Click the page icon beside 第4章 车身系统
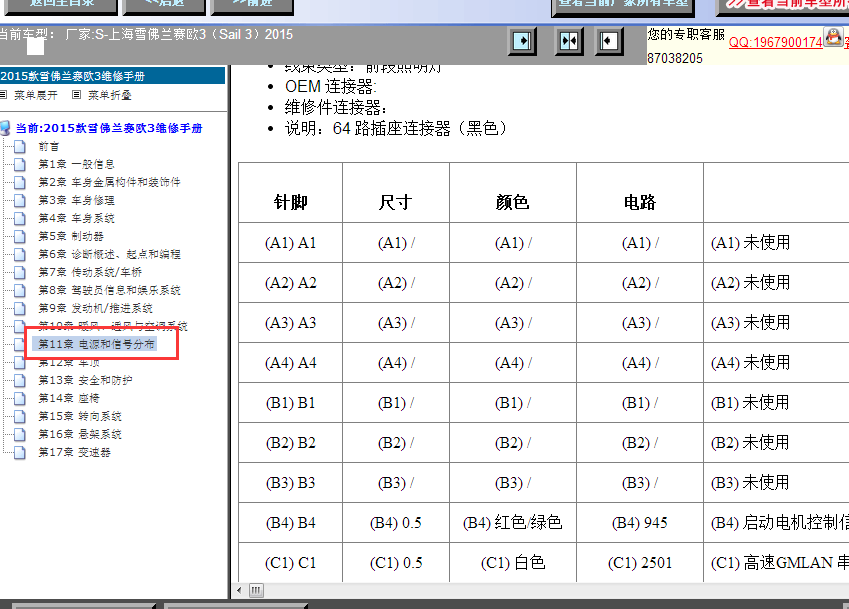The image size is (849, 609). pyautogui.click(x=19, y=218)
